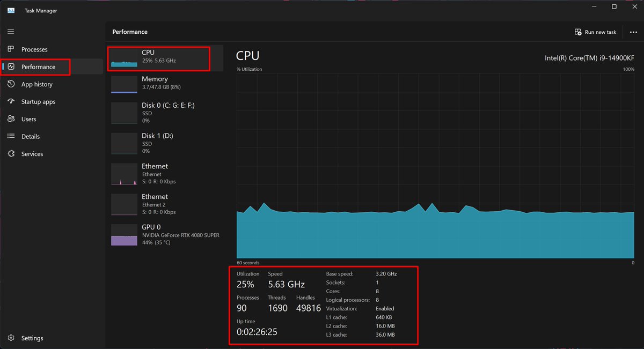644x349 pixels.
Task: Select Disk 0 (C: G: E: F:)
Action: pos(165,113)
